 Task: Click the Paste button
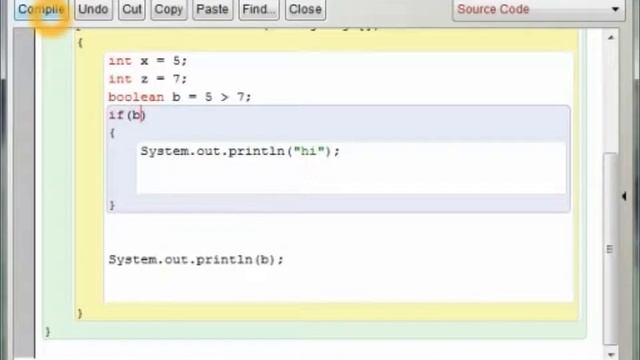click(x=212, y=9)
